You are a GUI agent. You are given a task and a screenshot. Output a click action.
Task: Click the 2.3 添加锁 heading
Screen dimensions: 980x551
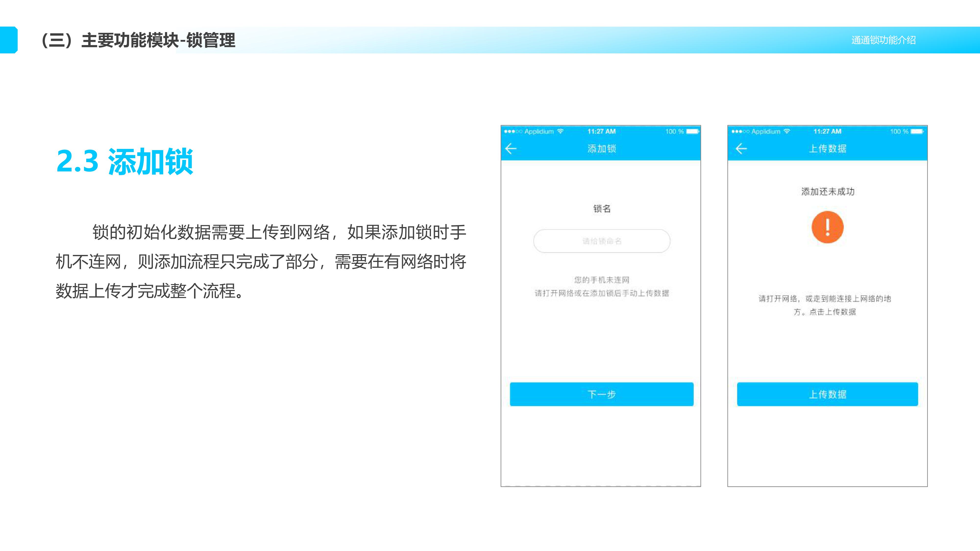[x=125, y=162]
